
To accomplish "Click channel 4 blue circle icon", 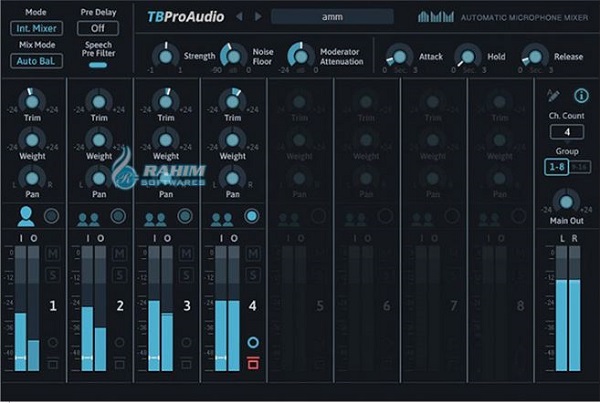I will pos(253,343).
